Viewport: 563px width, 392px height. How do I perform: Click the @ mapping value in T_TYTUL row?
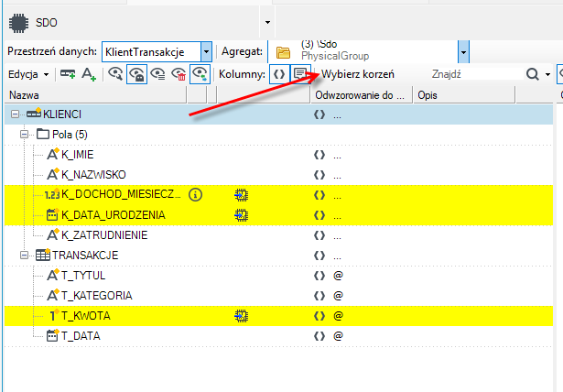[338, 276]
